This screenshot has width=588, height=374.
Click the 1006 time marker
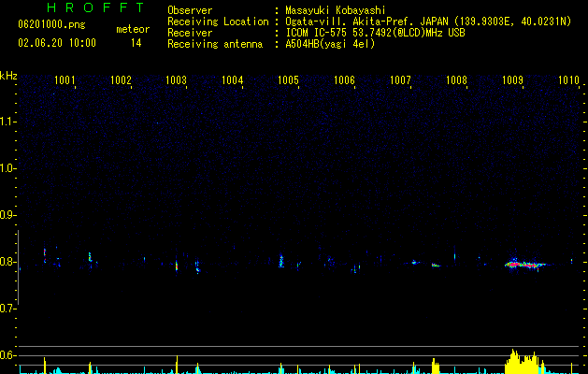(x=344, y=80)
